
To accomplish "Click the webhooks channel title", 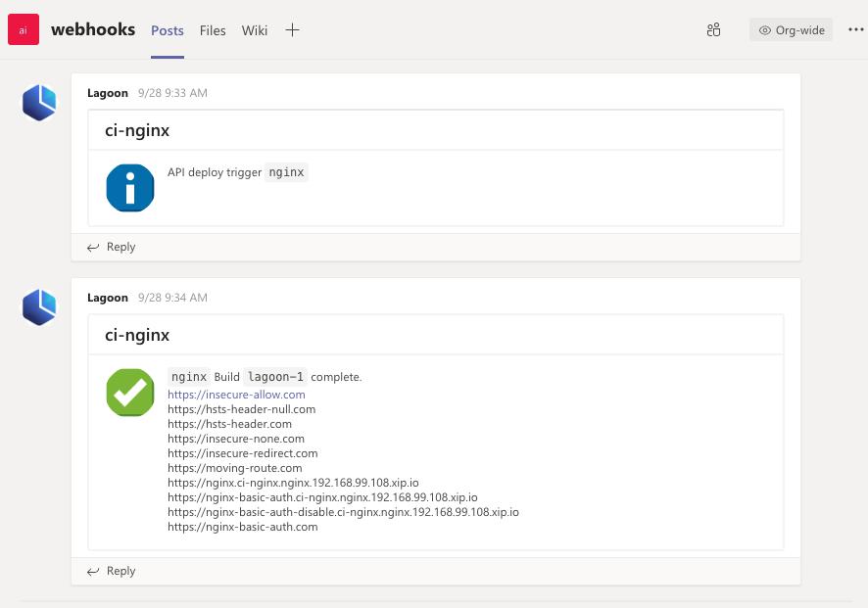I will (x=93, y=29).
